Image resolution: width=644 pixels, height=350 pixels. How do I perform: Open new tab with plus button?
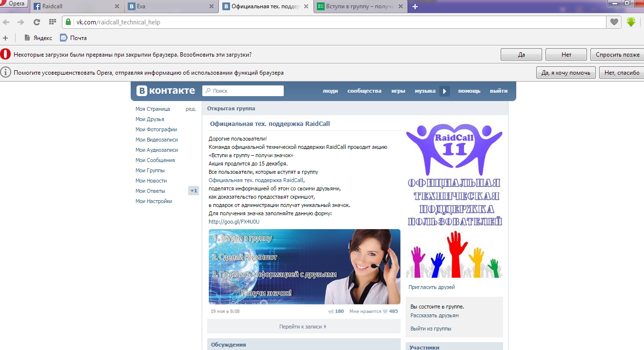[x=415, y=6]
